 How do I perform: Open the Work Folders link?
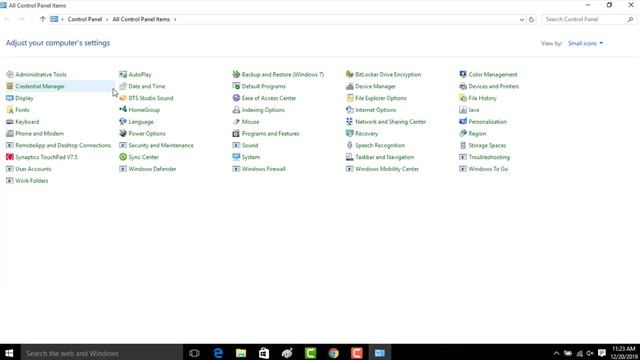pyautogui.click(x=32, y=181)
